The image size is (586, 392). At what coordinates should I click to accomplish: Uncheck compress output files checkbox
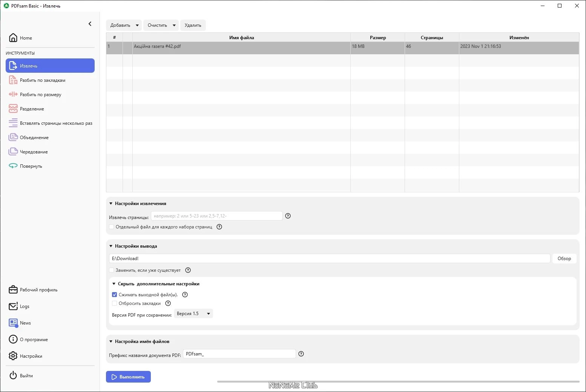point(115,295)
